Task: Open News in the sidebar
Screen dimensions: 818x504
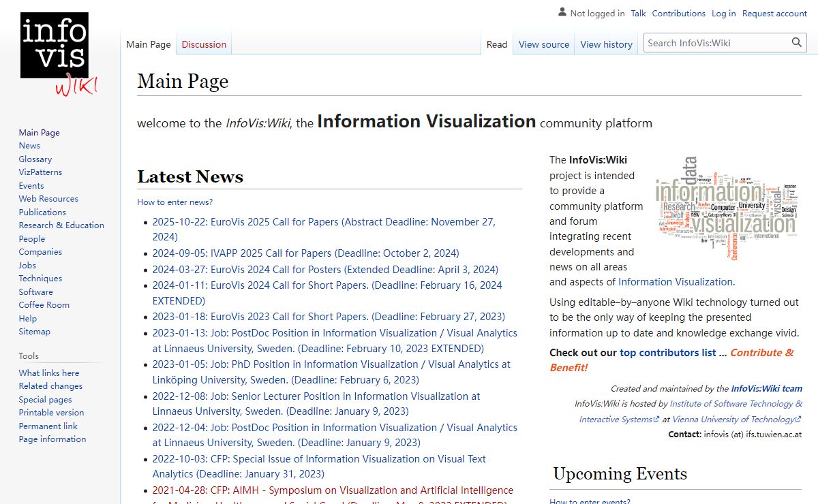Action: point(29,146)
